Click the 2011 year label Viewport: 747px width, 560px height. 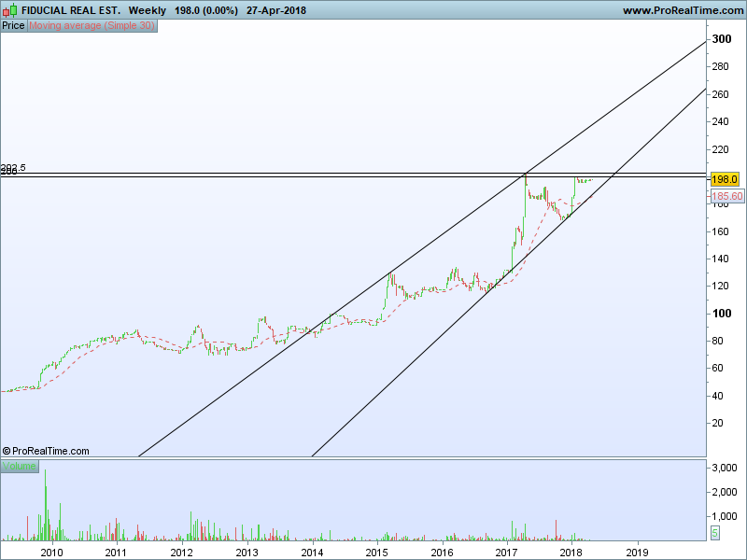pyautogui.click(x=116, y=553)
